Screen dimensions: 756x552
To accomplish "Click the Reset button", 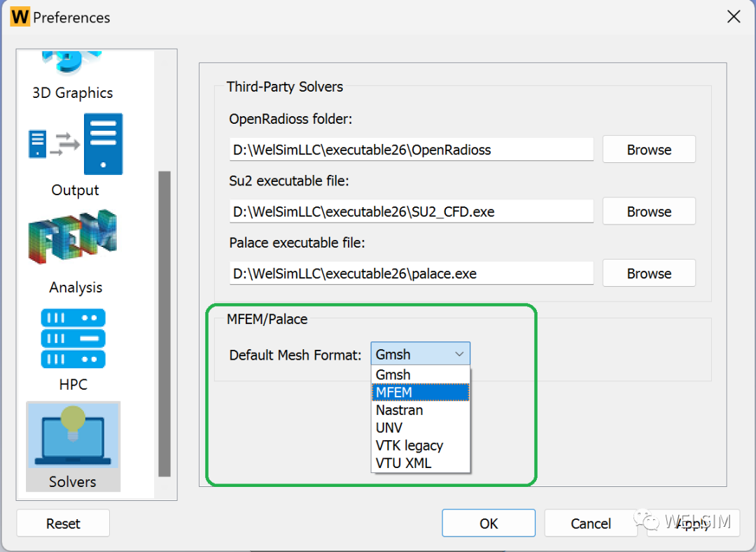I will 63,523.
